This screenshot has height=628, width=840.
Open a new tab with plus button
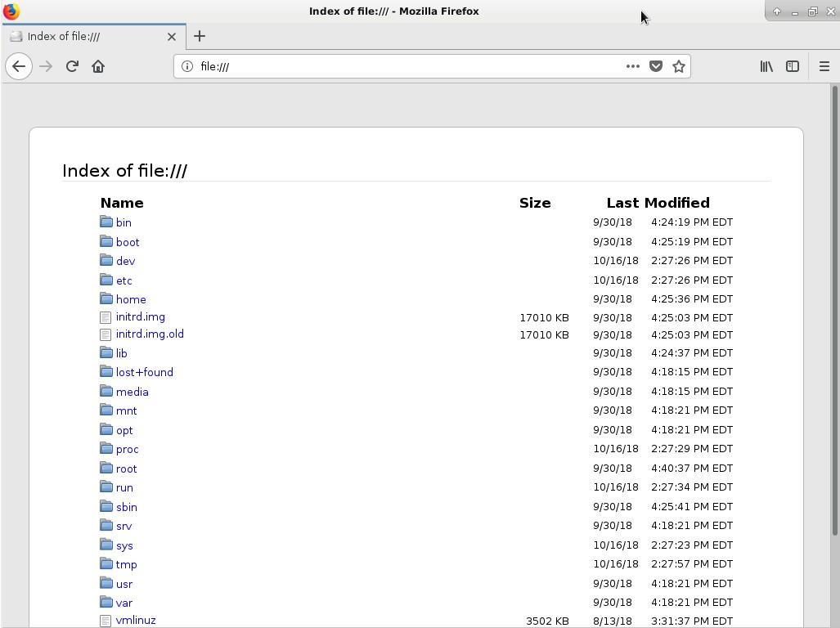pos(200,36)
